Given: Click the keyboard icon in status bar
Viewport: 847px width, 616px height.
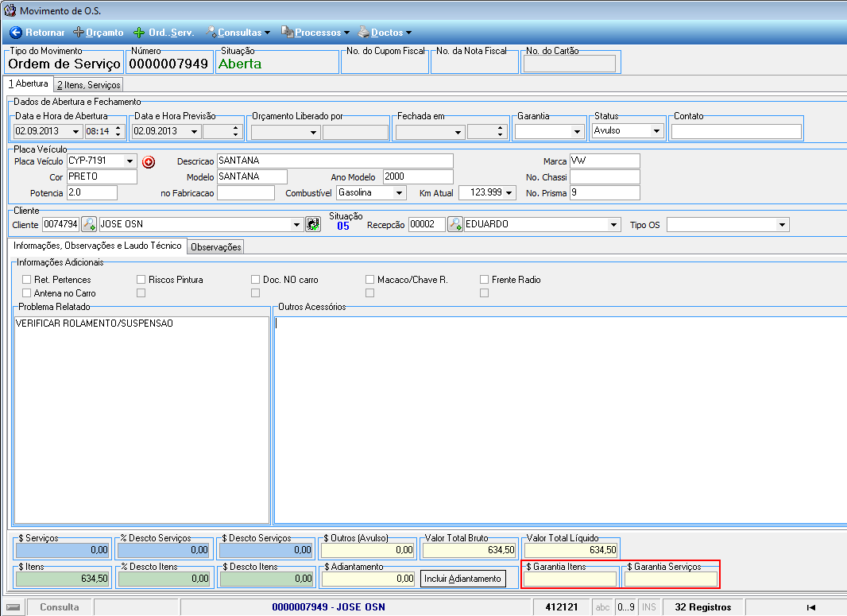Looking at the screenshot, I should pos(14,607).
